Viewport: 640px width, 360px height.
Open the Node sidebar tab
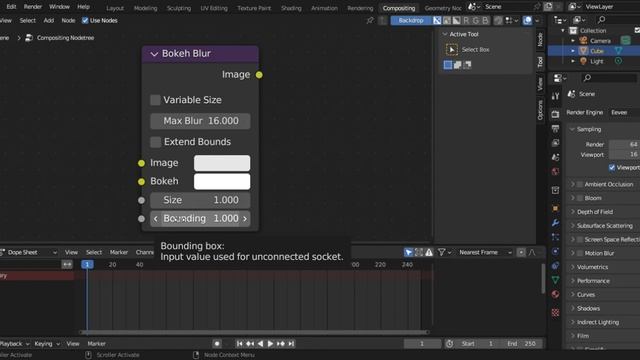click(540, 40)
